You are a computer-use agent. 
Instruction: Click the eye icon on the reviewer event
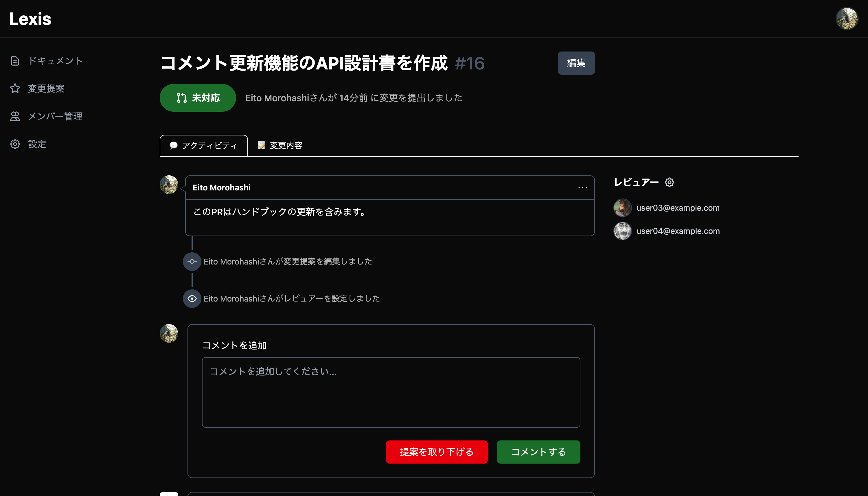(192, 299)
